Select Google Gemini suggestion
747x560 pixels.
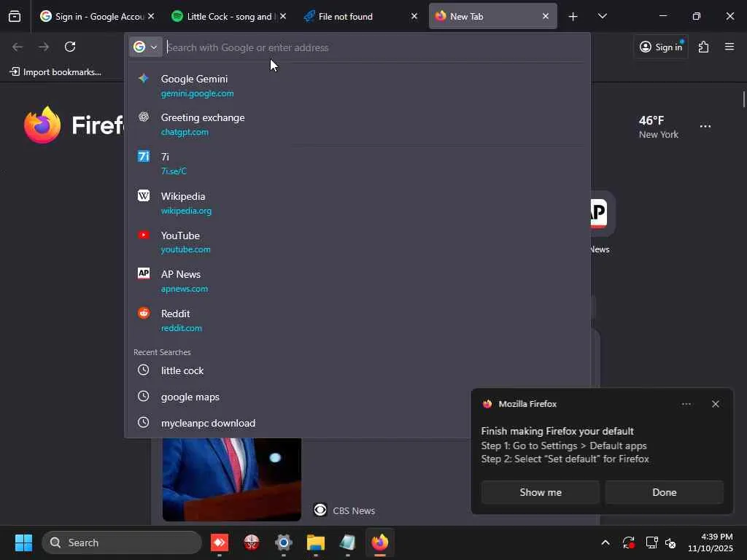pos(357,86)
